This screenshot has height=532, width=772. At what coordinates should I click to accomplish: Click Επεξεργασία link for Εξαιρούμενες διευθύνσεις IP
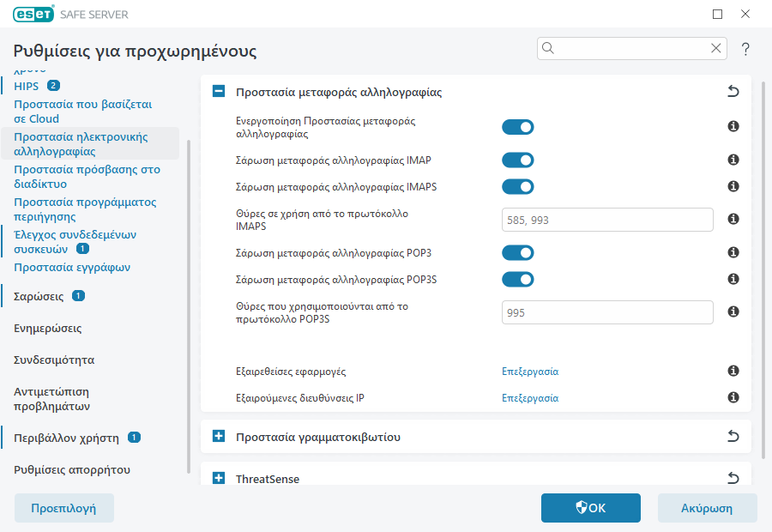coord(530,398)
